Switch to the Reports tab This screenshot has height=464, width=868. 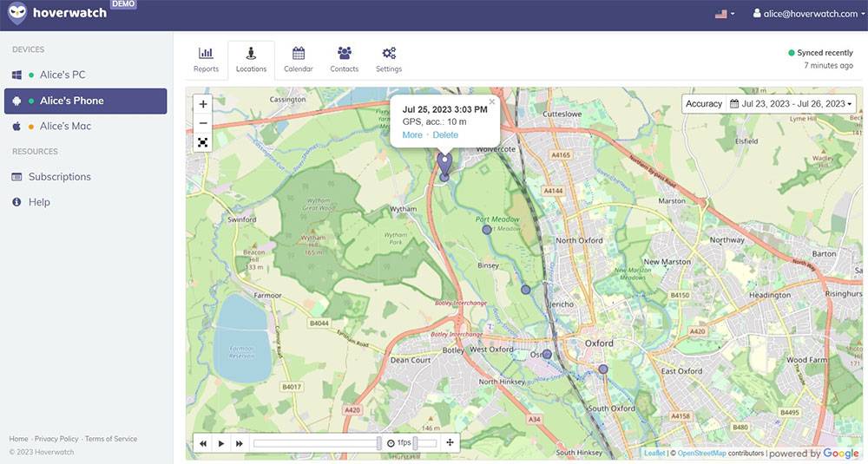pos(206,60)
